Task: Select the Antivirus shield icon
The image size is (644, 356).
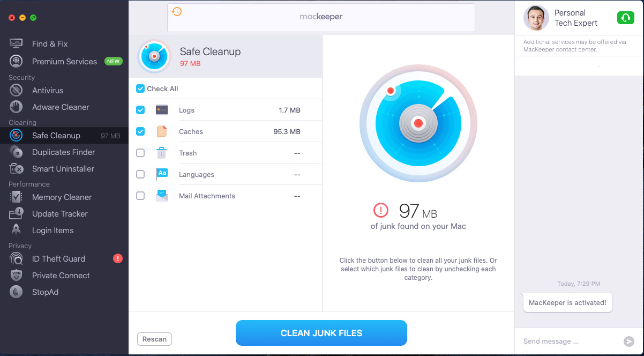Action: pyautogui.click(x=16, y=91)
